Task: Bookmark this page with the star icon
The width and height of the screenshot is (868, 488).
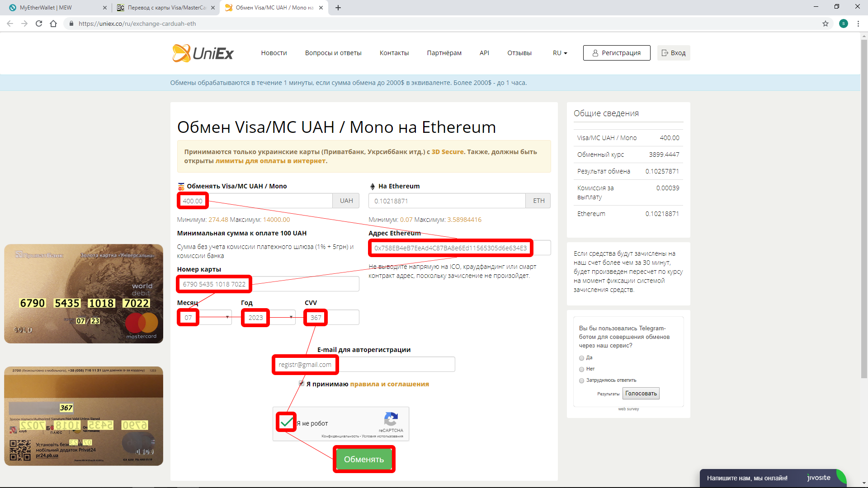Action: (x=826, y=23)
